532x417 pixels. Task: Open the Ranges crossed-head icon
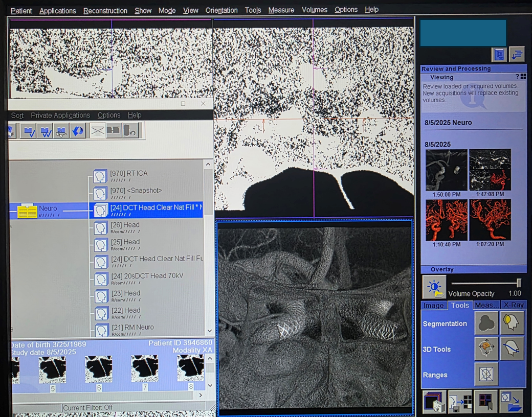coord(486,374)
